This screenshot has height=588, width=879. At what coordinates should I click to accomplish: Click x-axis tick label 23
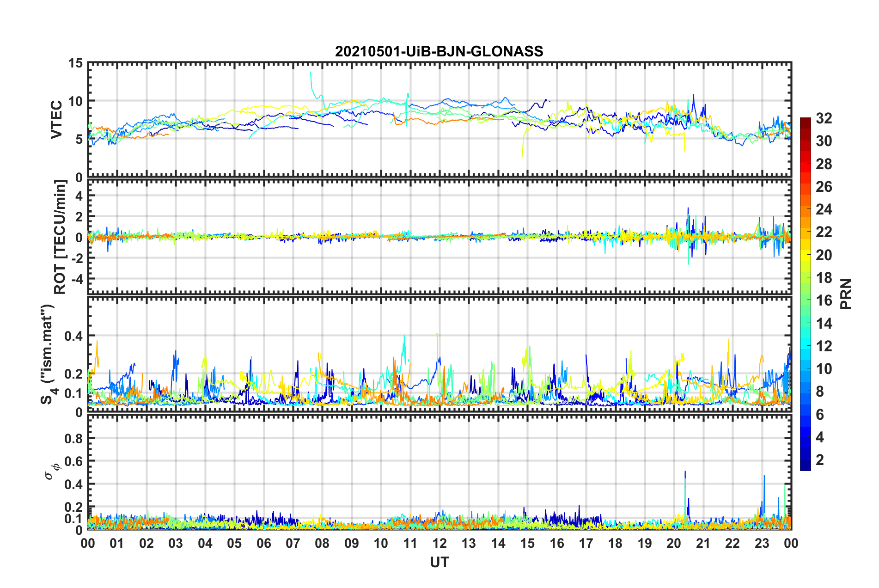762,543
